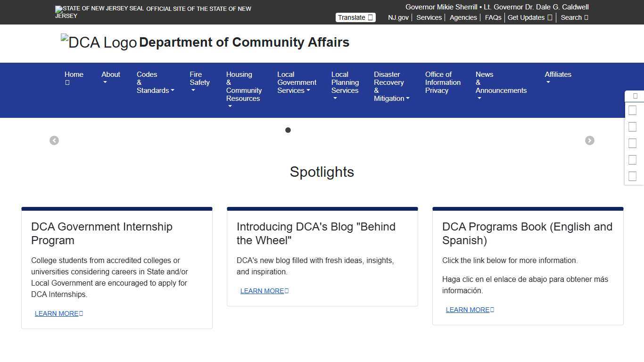Open Office of Information Privacy

[x=442, y=82]
